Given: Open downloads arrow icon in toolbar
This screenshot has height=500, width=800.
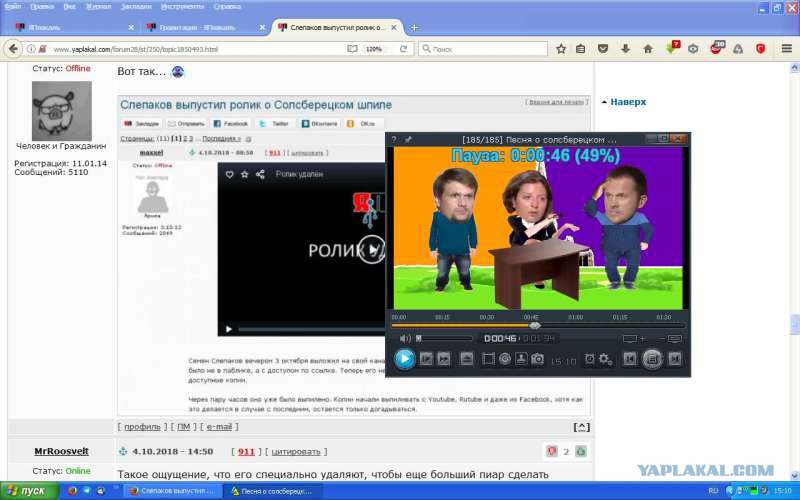Looking at the screenshot, I should (626, 49).
